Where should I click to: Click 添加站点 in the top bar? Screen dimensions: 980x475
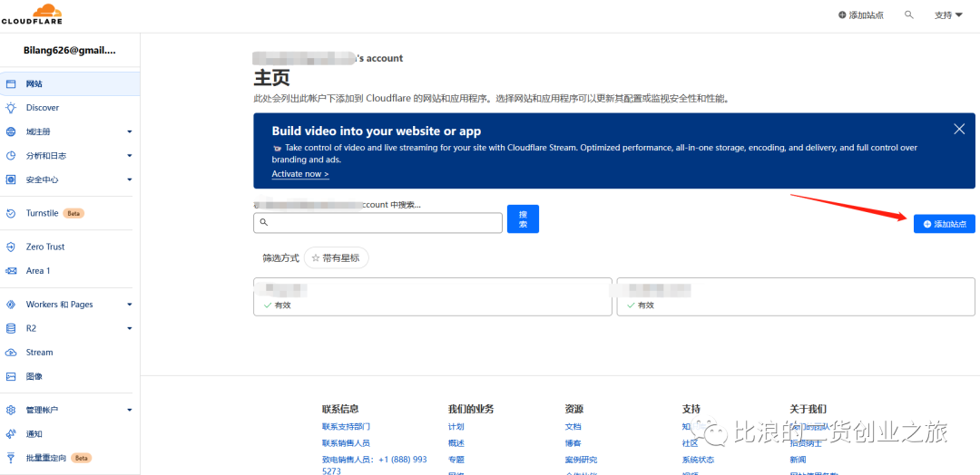861,15
